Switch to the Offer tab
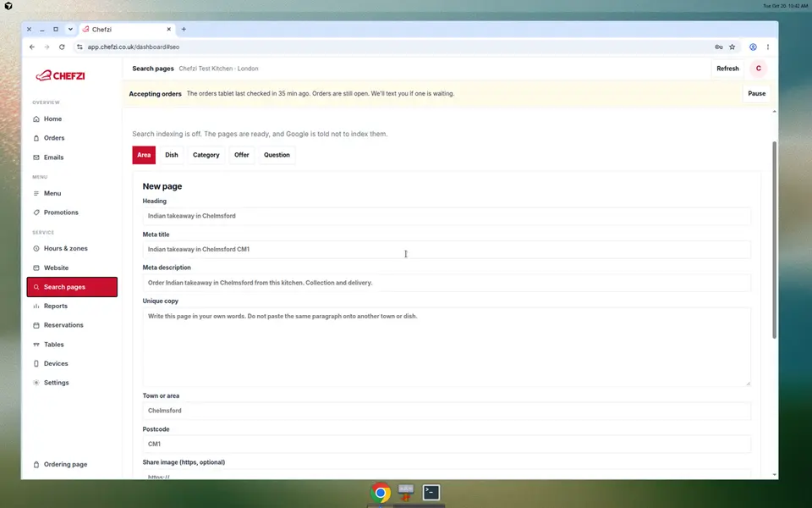812x508 pixels. click(x=241, y=155)
